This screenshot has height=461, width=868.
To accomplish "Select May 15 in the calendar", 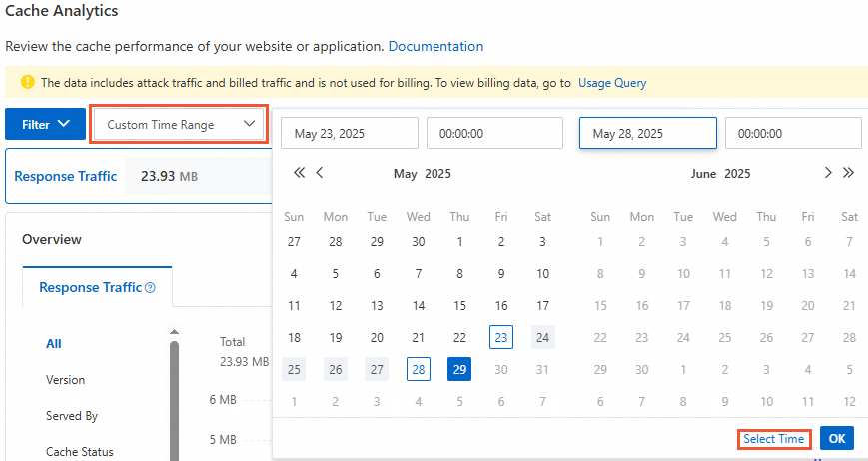I will [460, 305].
